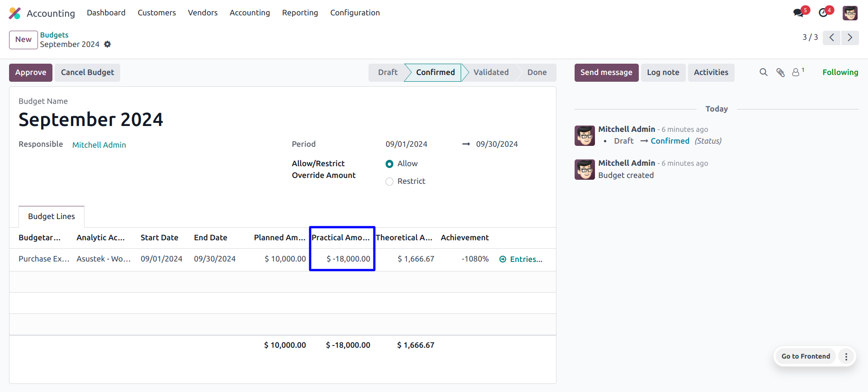Open the chat messages icon
This screenshot has width=868, height=392.
(x=798, y=13)
